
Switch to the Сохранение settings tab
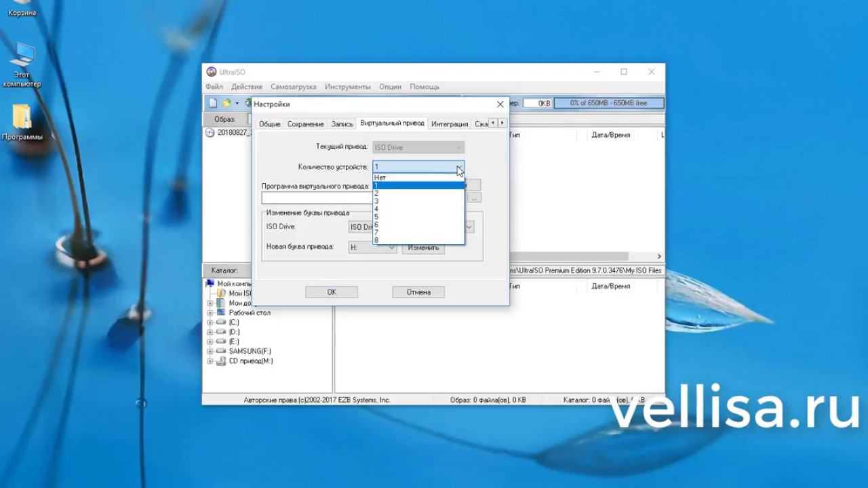click(305, 124)
